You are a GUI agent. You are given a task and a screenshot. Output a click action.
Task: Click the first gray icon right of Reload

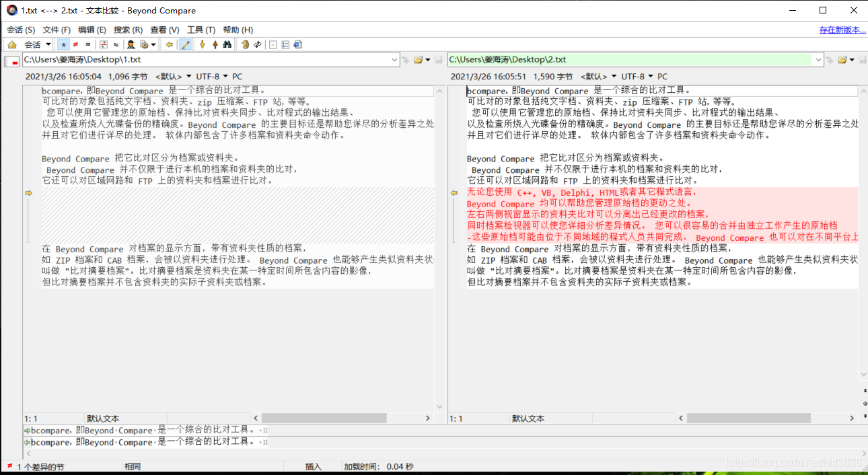click(x=273, y=45)
